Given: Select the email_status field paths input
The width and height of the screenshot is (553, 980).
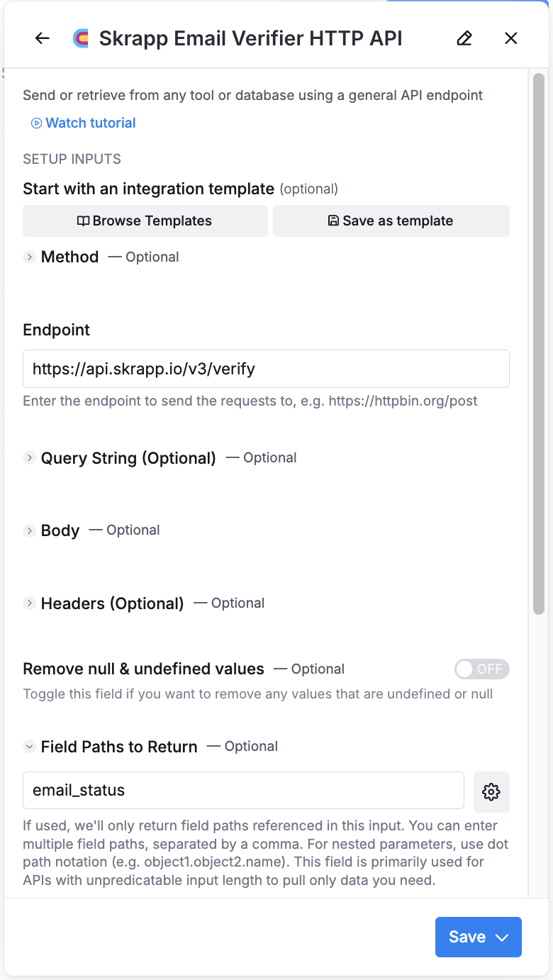Looking at the screenshot, I should click(243, 790).
